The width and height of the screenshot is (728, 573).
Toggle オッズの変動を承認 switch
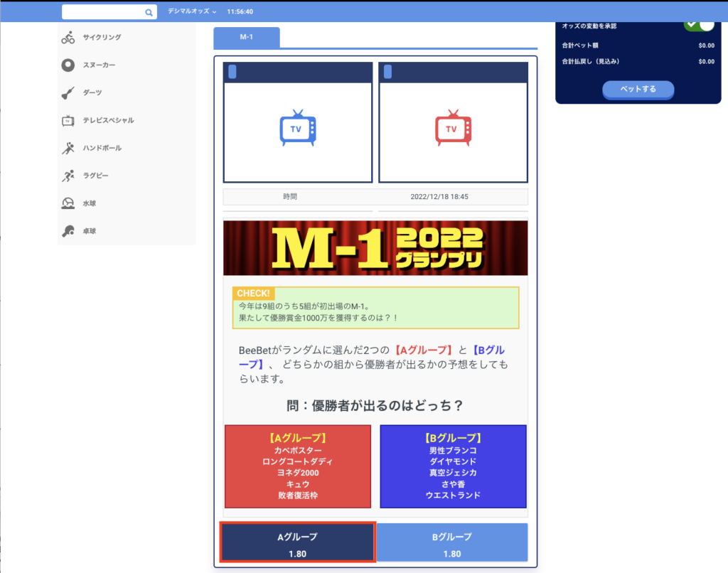699,25
